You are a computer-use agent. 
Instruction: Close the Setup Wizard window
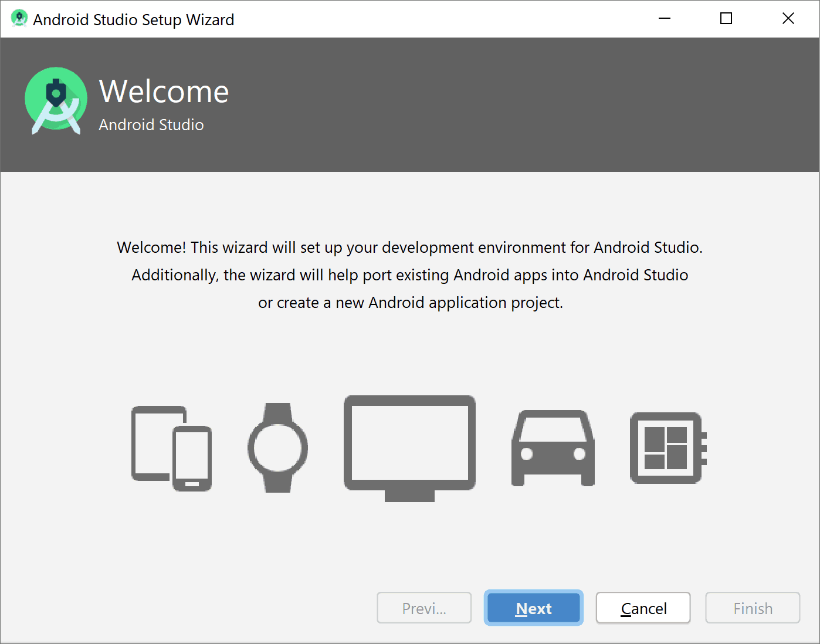click(788, 19)
